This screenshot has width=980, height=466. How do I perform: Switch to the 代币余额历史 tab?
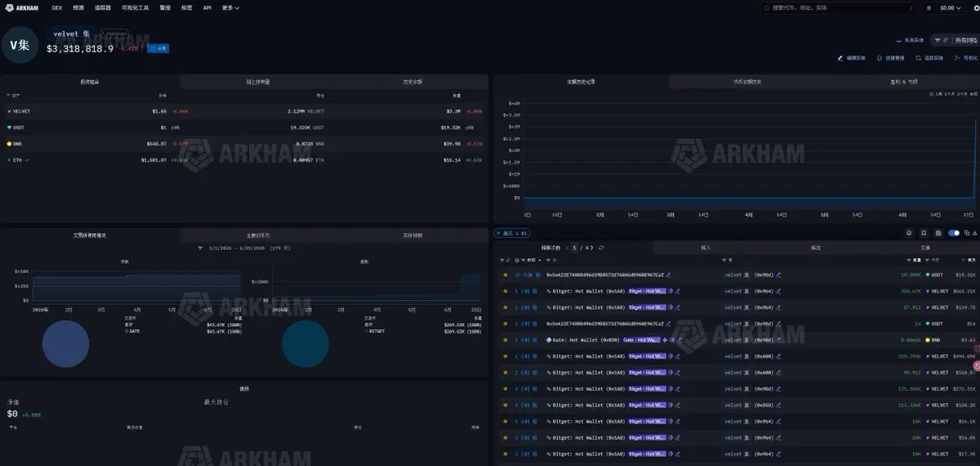pos(747,82)
